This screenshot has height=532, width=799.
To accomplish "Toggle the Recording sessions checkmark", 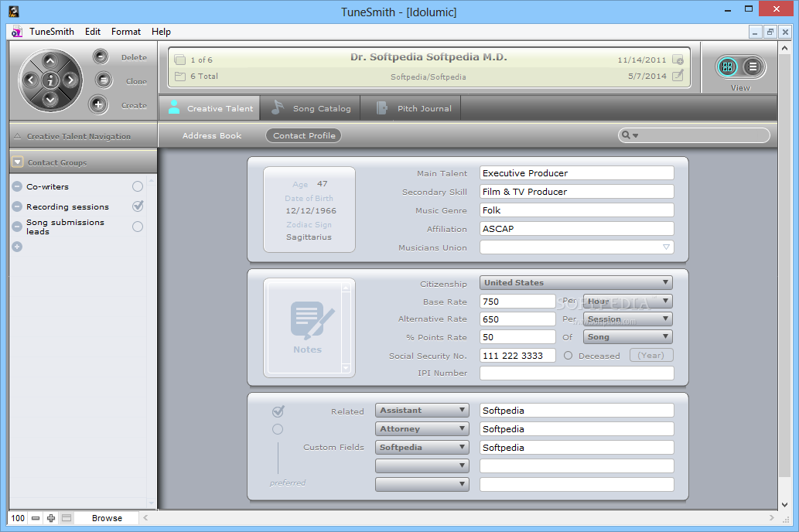I will 138,206.
